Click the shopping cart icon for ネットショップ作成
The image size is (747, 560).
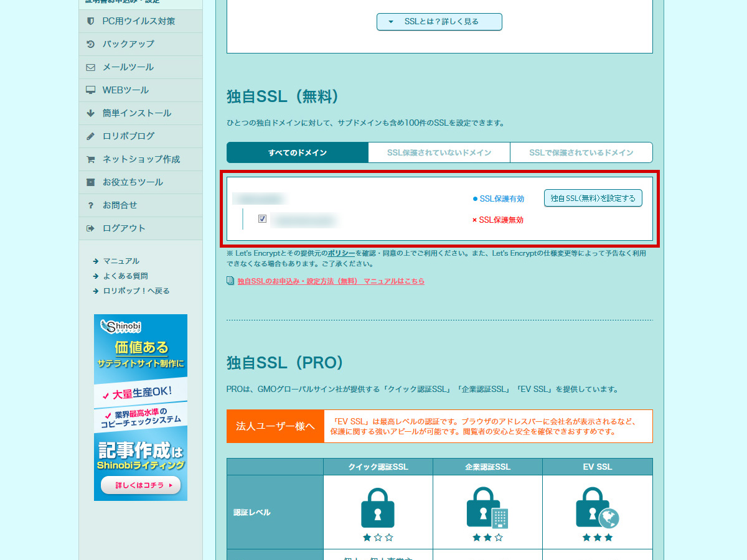coord(91,159)
